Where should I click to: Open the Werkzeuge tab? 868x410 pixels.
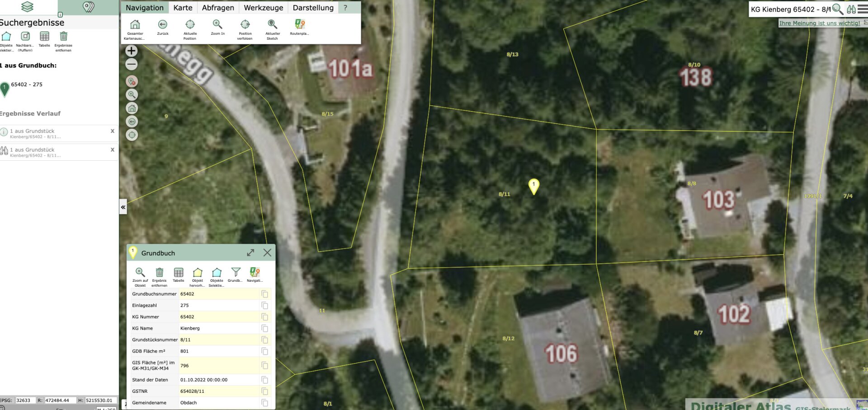(x=263, y=8)
